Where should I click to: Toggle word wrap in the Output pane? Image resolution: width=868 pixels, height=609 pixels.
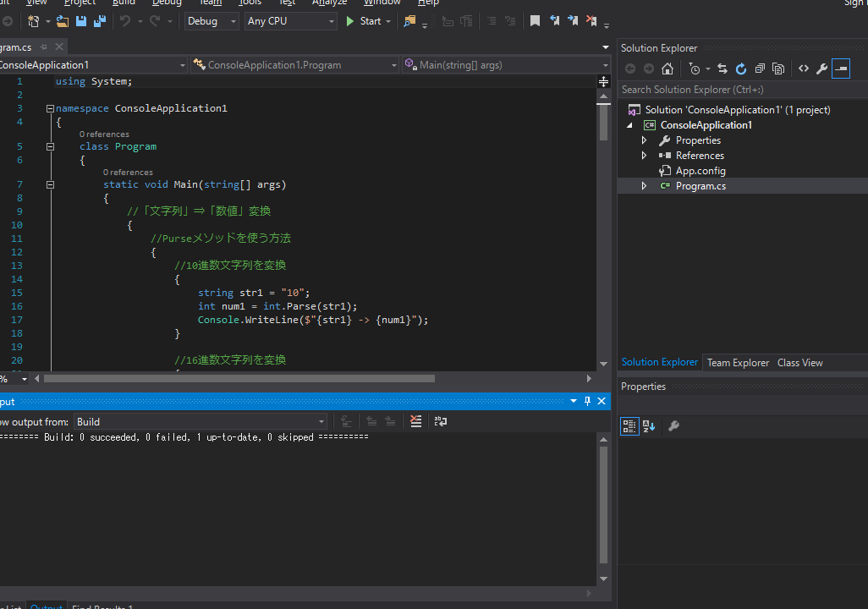tap(440, 421)
